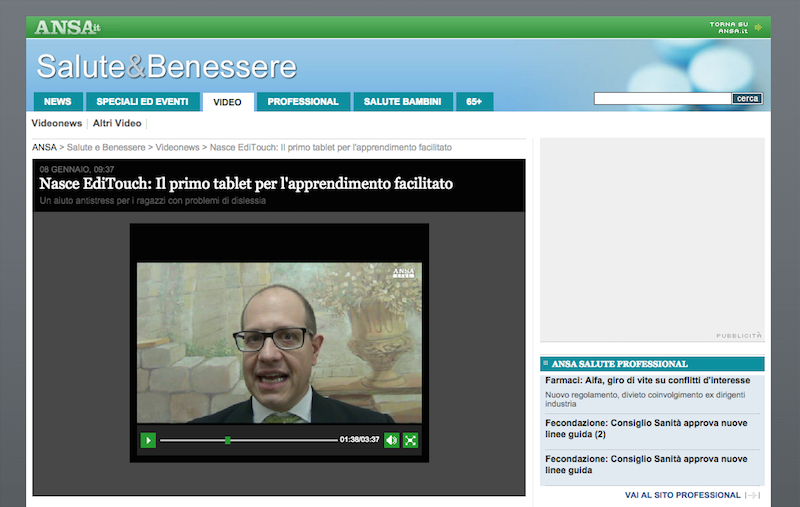Click Videonews in the breadcrumb
The height and width of the screenshot is (507, 800).
(x=177, y=147)
